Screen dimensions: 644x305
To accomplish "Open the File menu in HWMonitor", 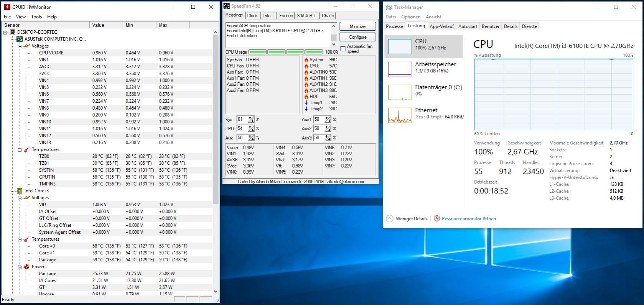I will point(7,17).
